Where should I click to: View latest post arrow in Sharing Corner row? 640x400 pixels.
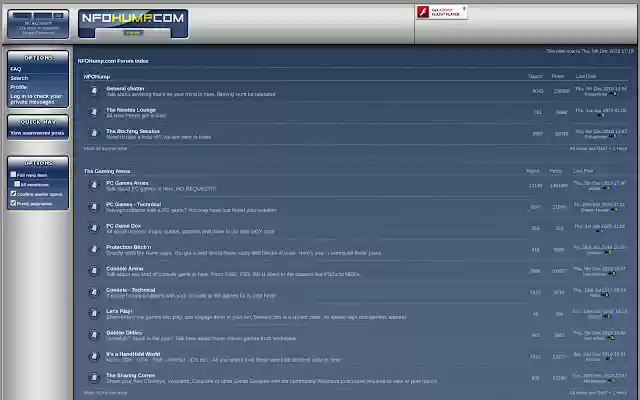(x=612, y=381)
